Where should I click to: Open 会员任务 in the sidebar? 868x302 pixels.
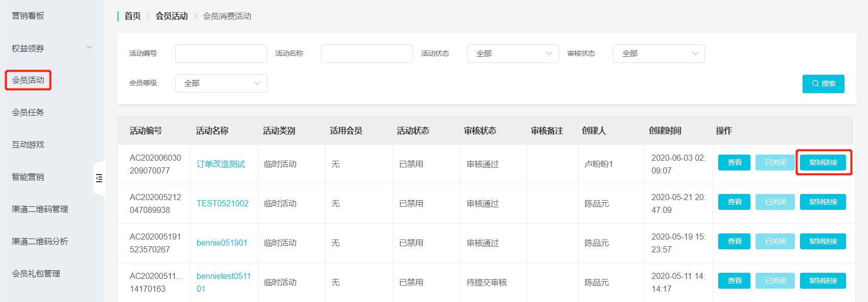[x=28, y=113]
